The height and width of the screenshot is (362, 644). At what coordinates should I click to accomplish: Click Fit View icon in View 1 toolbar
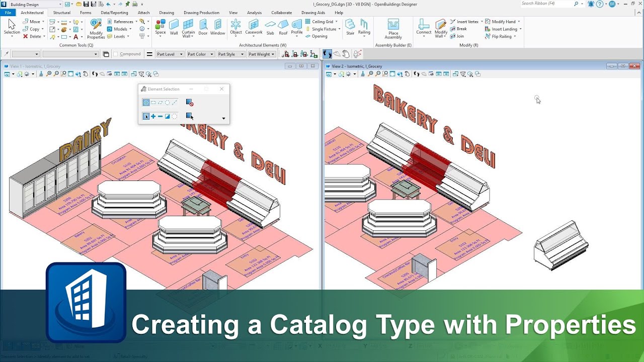pos(71,74)
